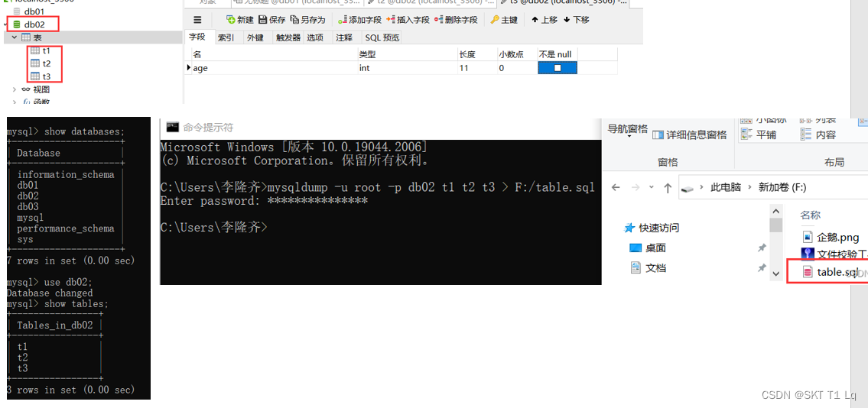Switch to the 选项 (Options) tab
Viewport: 868px width, 408px height.
tap(315, 37)
